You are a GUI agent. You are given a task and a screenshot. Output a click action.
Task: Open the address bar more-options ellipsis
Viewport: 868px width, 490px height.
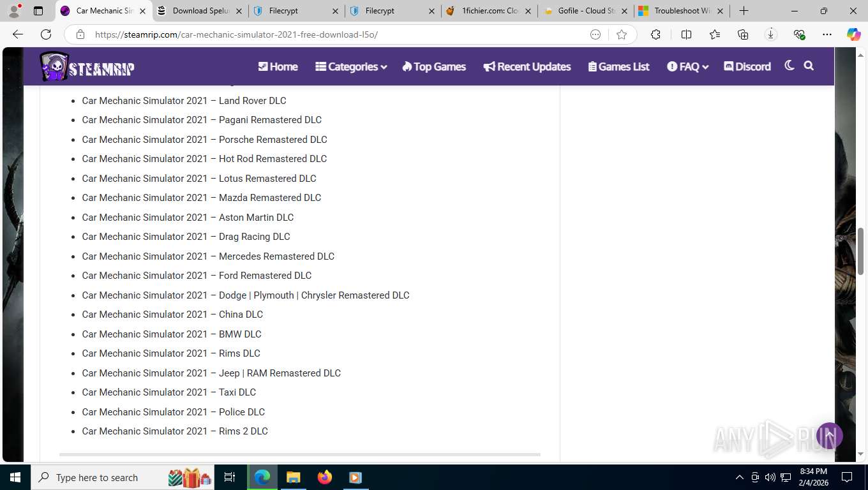[x=595, y=34]
